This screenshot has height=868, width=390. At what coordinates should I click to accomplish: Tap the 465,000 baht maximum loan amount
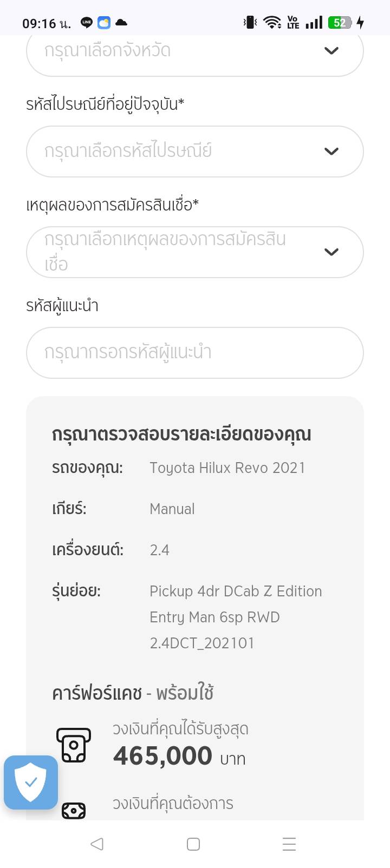162,755
